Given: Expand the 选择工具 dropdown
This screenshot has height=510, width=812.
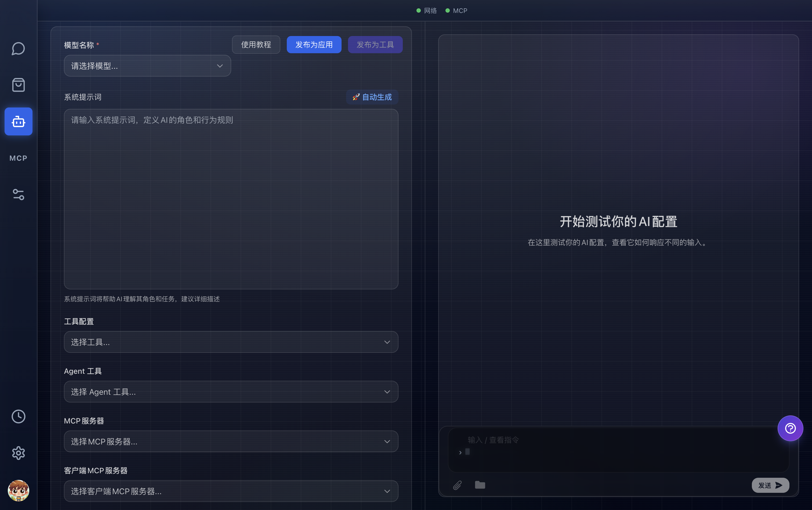Looking at the screenshot, I should coord(231,342).
